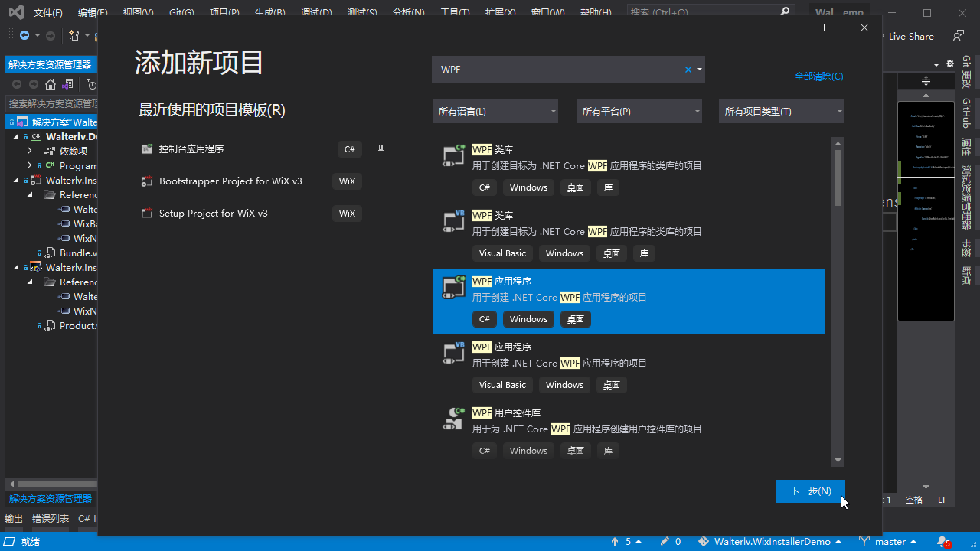This screenshot has height=551, width=980.
Task: Click the template list scrollbar down arrow
Action: (x=838, y=460)
